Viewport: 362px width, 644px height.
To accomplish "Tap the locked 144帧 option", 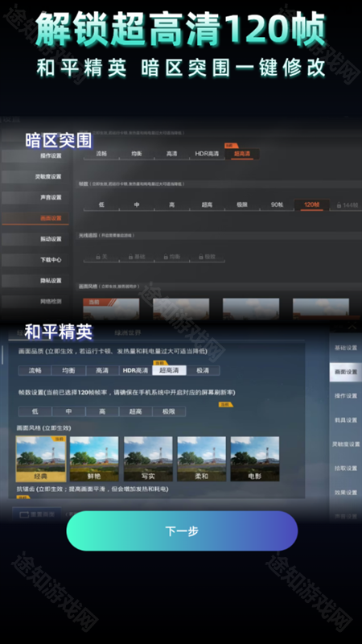I will point(347,204).
